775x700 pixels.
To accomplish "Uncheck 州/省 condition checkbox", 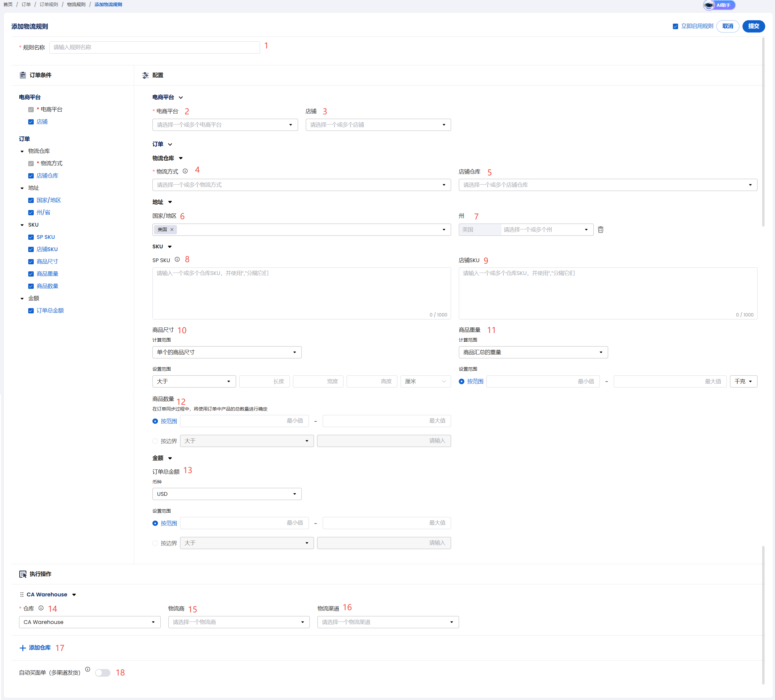I will point(31,212).
